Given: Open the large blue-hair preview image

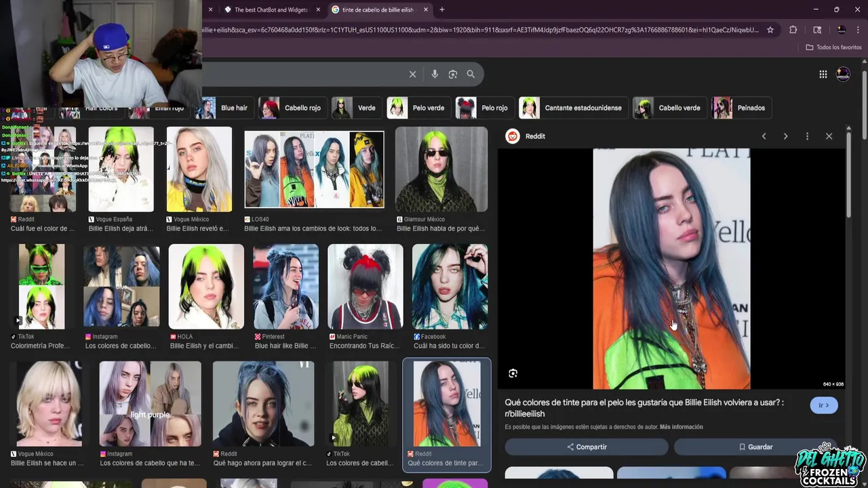Looking at the screenshot, I should [671, 269].
